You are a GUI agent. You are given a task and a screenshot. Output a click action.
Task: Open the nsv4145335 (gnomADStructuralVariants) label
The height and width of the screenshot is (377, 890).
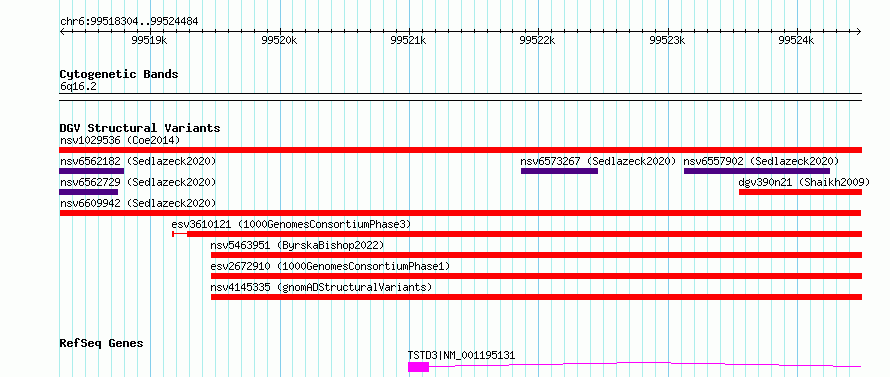pyautogui.click(x=321, y=287)
